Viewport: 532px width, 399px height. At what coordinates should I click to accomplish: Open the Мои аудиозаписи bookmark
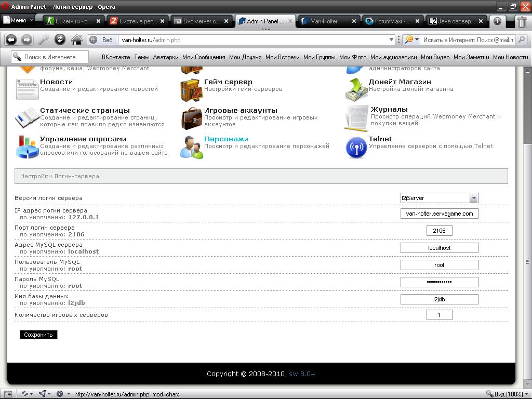click(394, 57)
